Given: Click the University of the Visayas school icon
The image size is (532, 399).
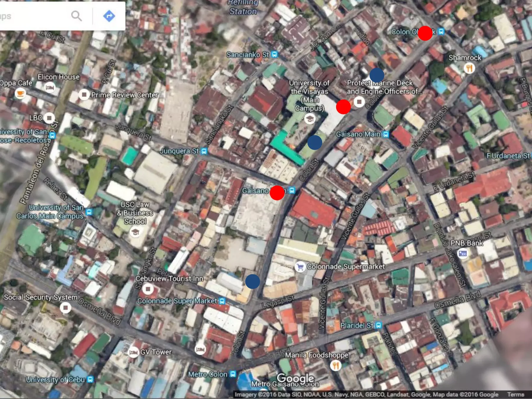Looking at the screenshot, I should pyautogui.click(x=310, y=119).
